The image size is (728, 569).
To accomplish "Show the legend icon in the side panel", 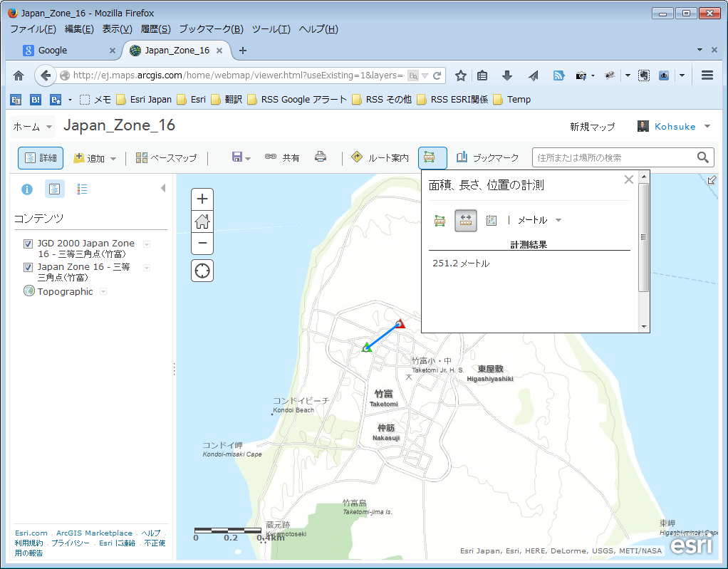I will pos(82,189).
